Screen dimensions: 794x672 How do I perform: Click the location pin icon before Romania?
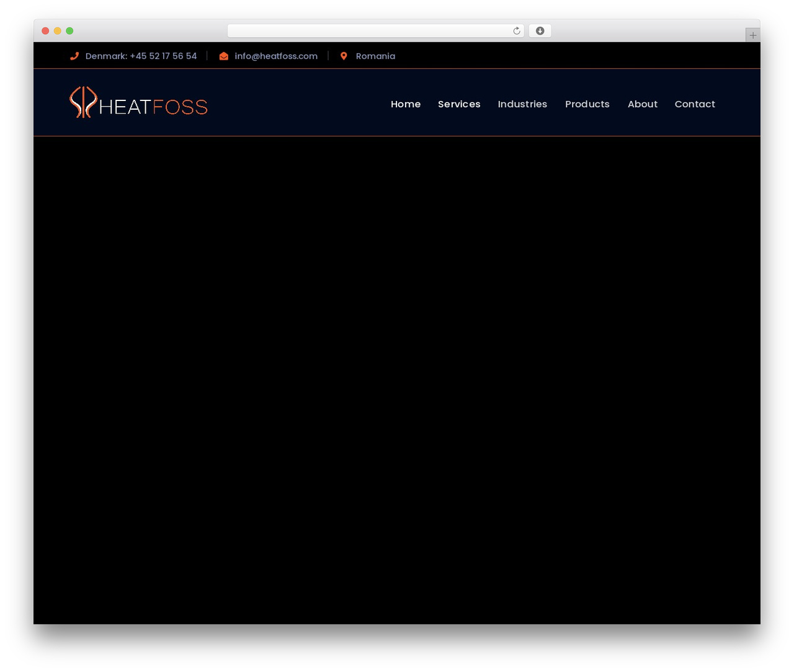tap(344, 56)
